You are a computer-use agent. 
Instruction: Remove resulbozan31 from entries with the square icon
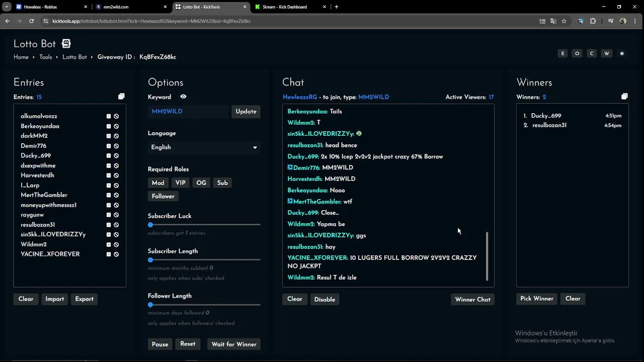click(x=109, y=225)
